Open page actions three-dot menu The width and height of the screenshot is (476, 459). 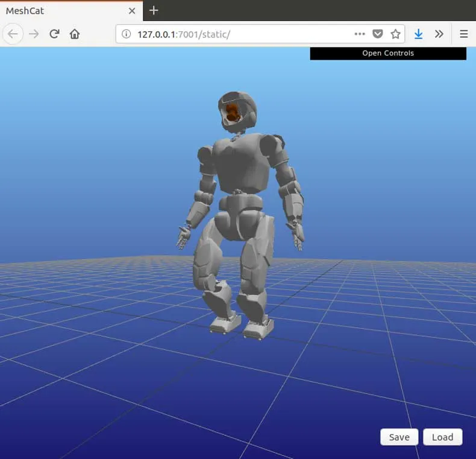coord(360,34)
